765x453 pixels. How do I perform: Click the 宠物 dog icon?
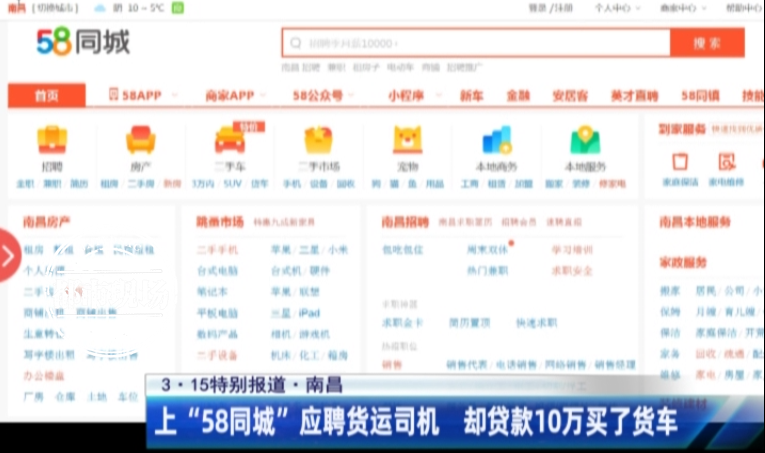coord(407,140)
